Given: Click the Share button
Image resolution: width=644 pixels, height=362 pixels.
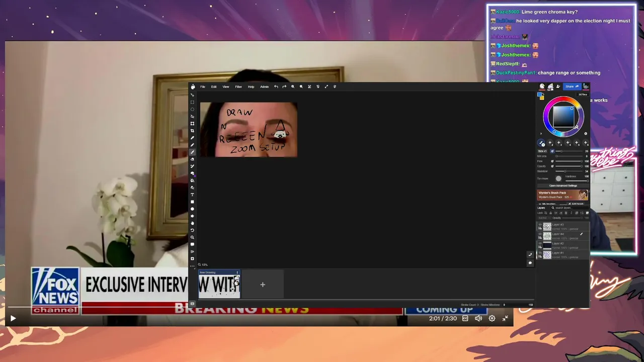Looking at the screenshot, I should click(x=572, y=86).
